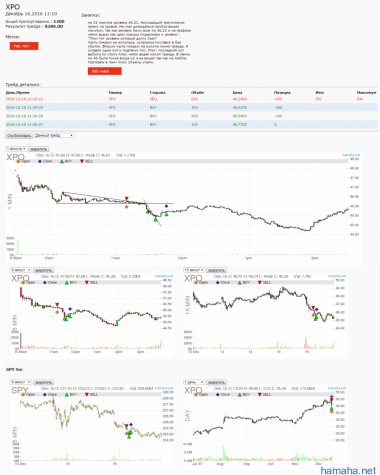Viewport: 380px width, 475px height.
Task: Follow the hamaha.net link on the 5-minute XPO chart
Action: (x=164, y=276)
